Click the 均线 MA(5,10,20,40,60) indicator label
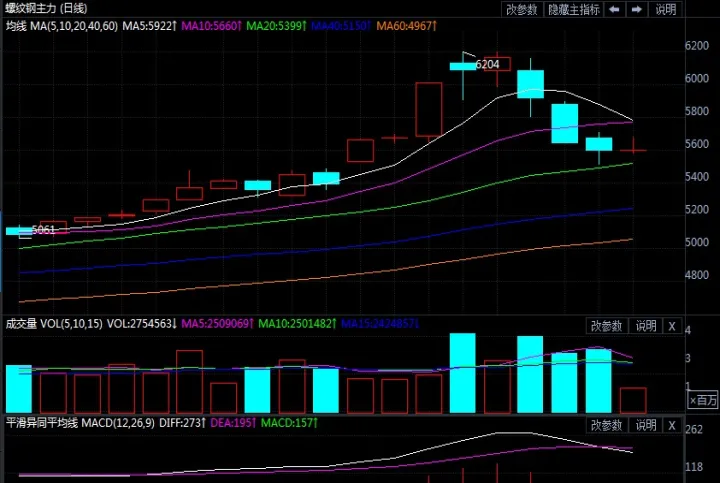Viewport: 720px width, 483px height. 62,24
